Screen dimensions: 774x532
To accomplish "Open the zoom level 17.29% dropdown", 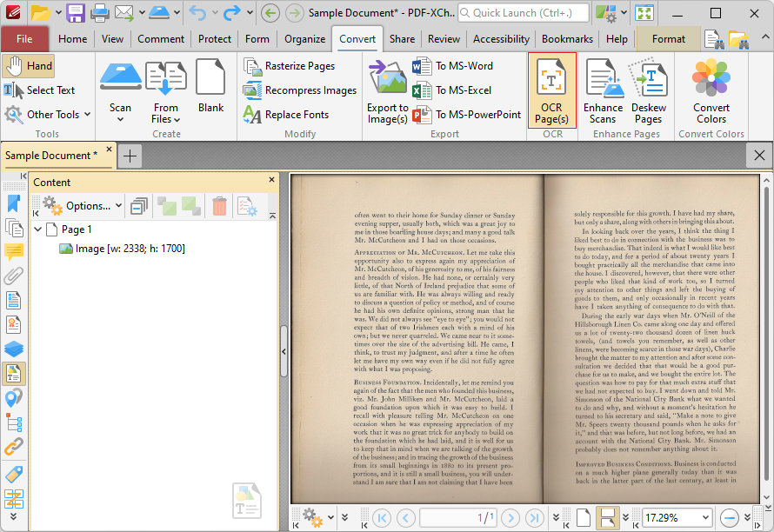I will coord(706,518).
